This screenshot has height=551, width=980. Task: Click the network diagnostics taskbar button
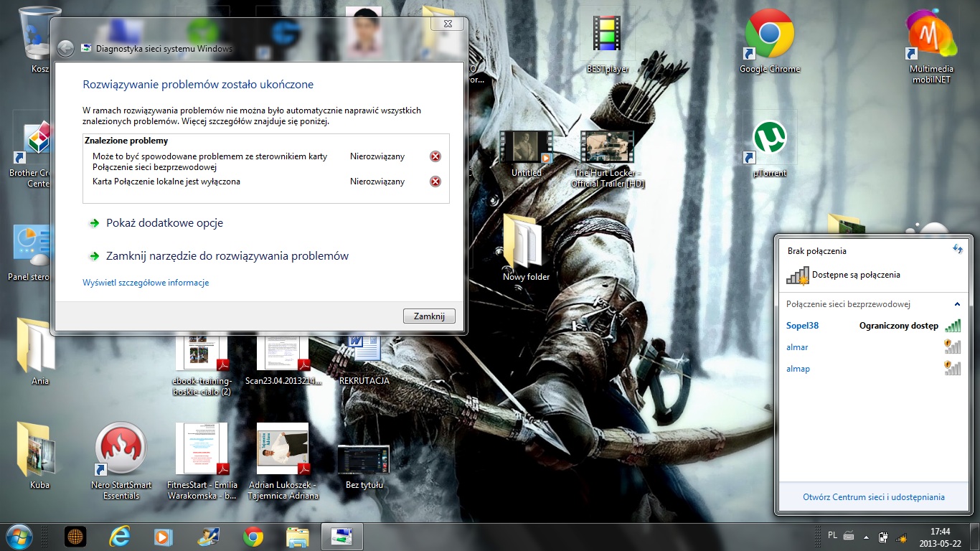341,536
